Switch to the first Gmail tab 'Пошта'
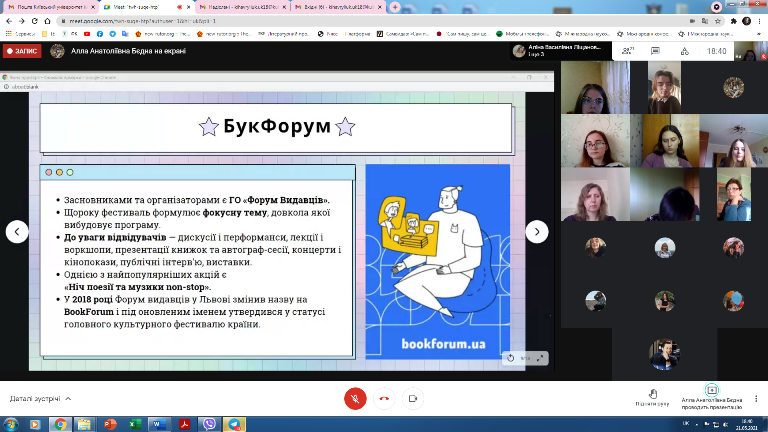This screenshot has width=768, height=432. (x=51, y=7)
